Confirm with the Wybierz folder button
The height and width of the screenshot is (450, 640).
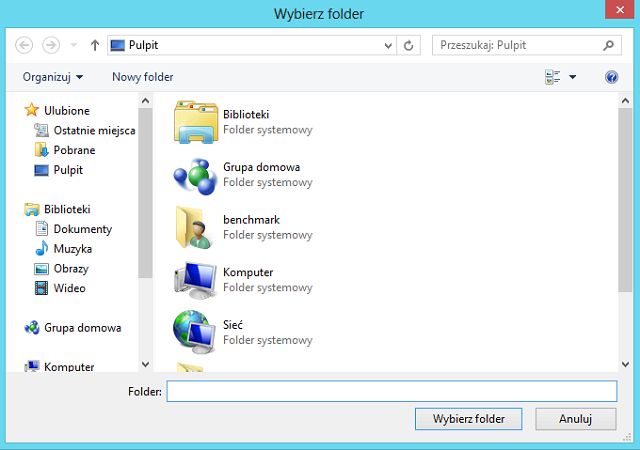(x=469, y=419)
